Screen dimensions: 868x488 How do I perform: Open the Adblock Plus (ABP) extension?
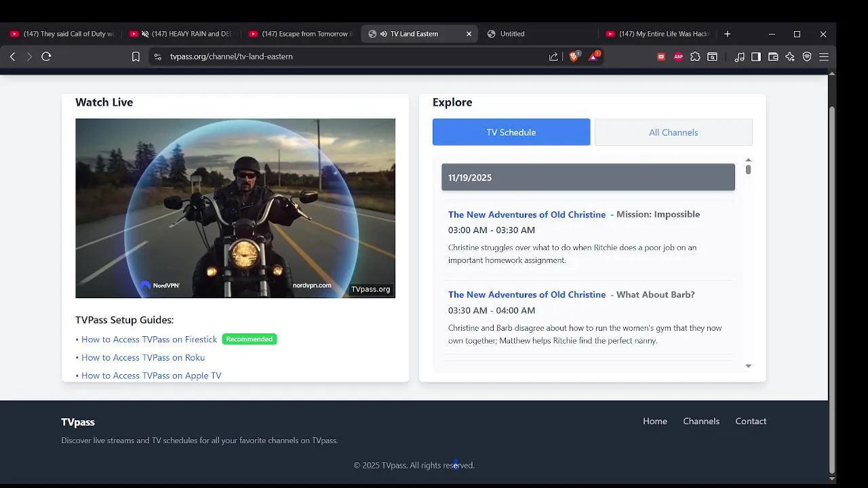(678, 57)
